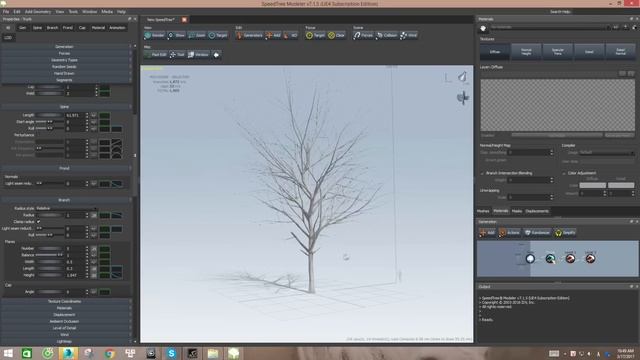Select the Specular Trans texture button
Screen dimensions: 640x360
coord(558,52)
